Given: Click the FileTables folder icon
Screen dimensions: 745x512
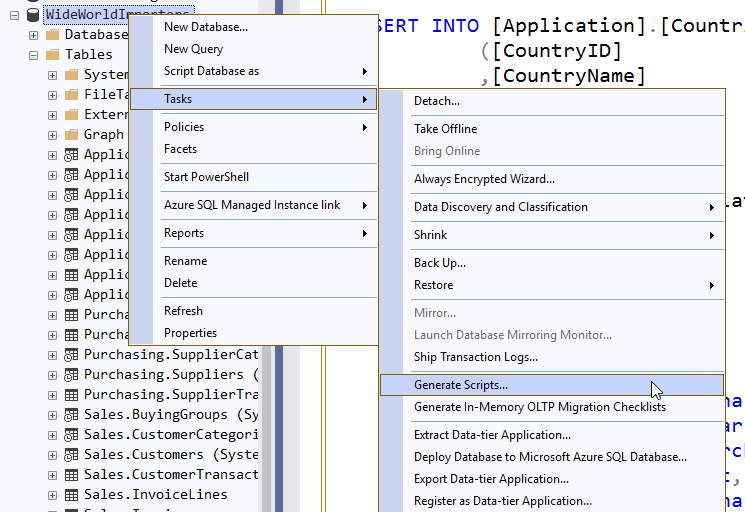Looking at the screenshot, I should (71, 95).
